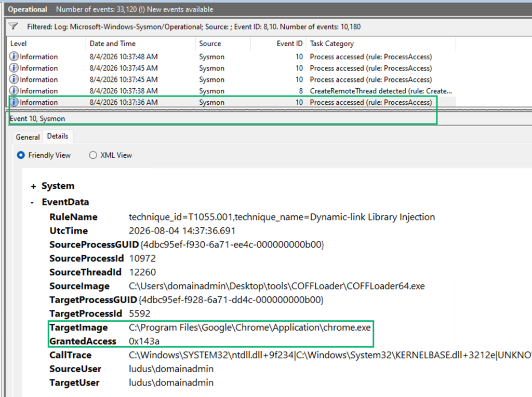Sort by the Level column header
This screenshot has width=532, height=397.
click(x=46, y=44)
